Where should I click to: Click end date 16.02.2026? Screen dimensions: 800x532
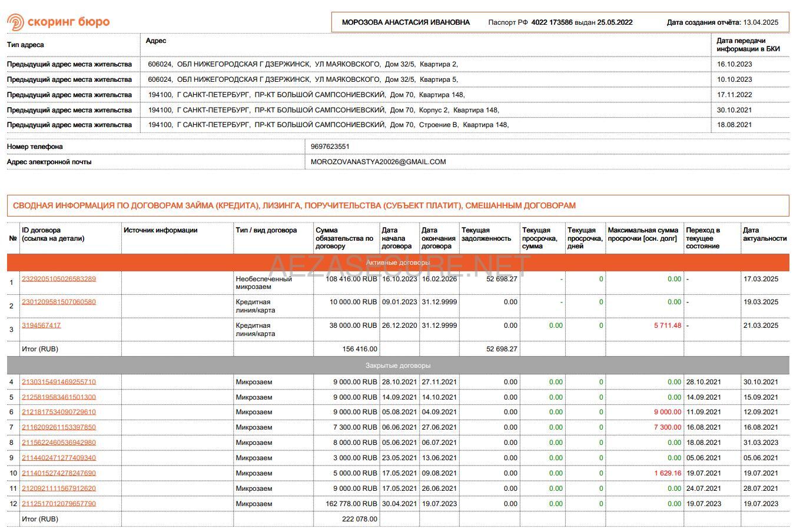439,279
